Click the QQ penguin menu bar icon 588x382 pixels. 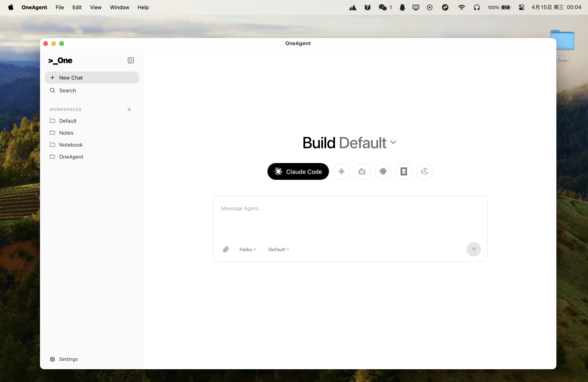click(x=402, y=7)
